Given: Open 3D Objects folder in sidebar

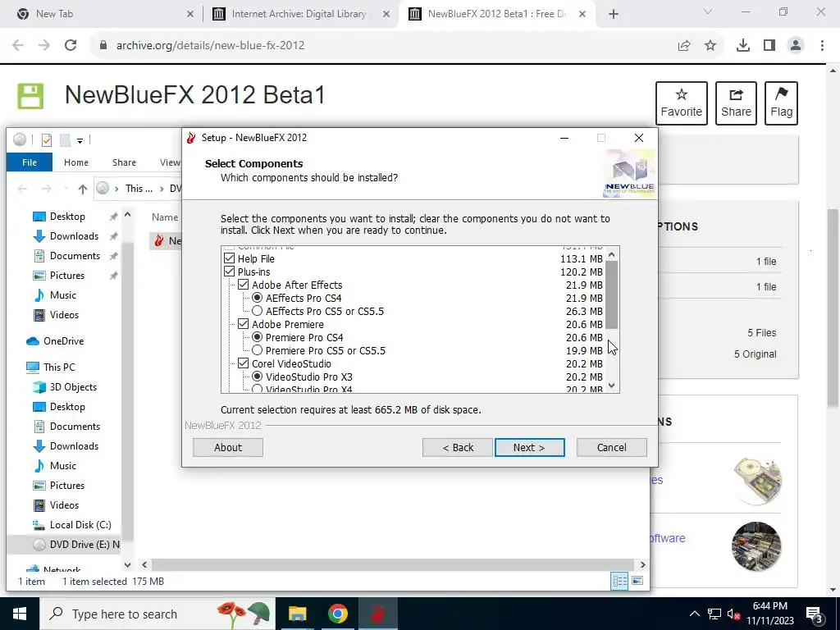Looking at the screenshot, I should tap(73, 387).
